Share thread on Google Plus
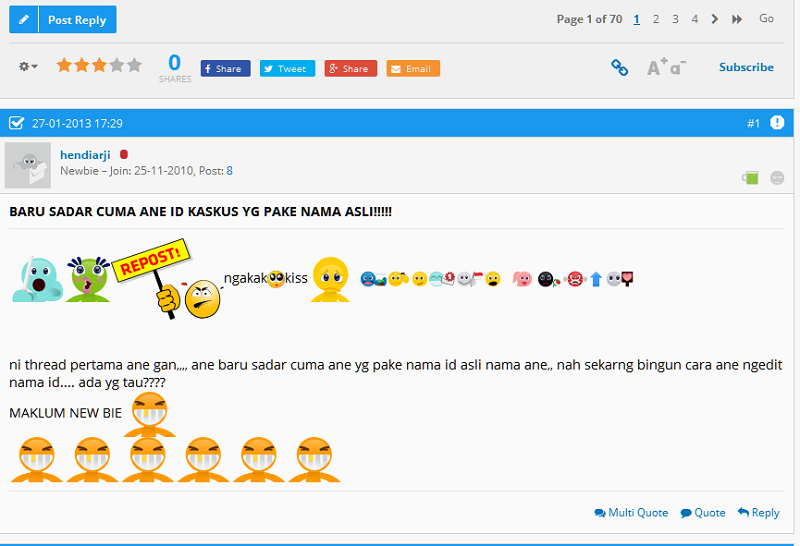800x546 pixels. (x=351, y=68)
